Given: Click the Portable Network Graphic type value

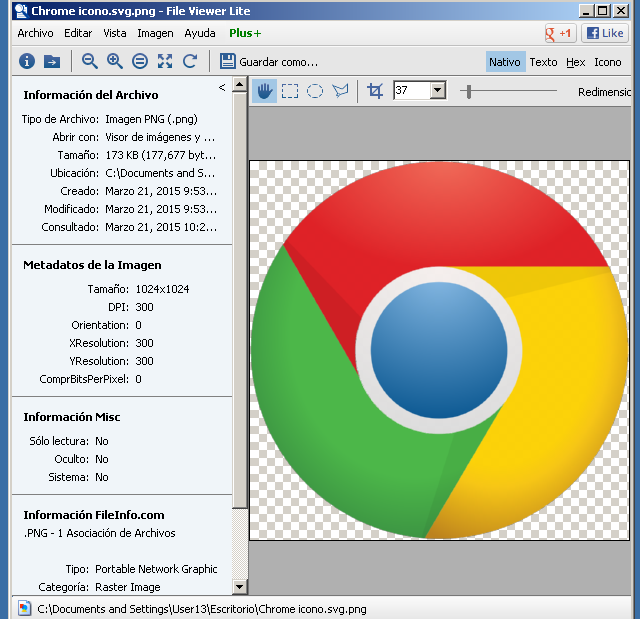Looking at the screenshot, I should click(156, 569).
